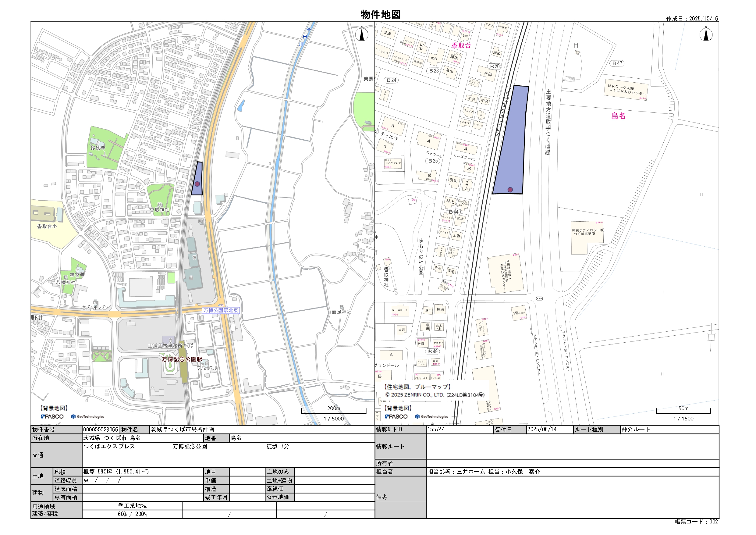Click the 万博公園駅北東 intersection label
Viewport: 756px width, 535px height.
(x=221, y=310)
